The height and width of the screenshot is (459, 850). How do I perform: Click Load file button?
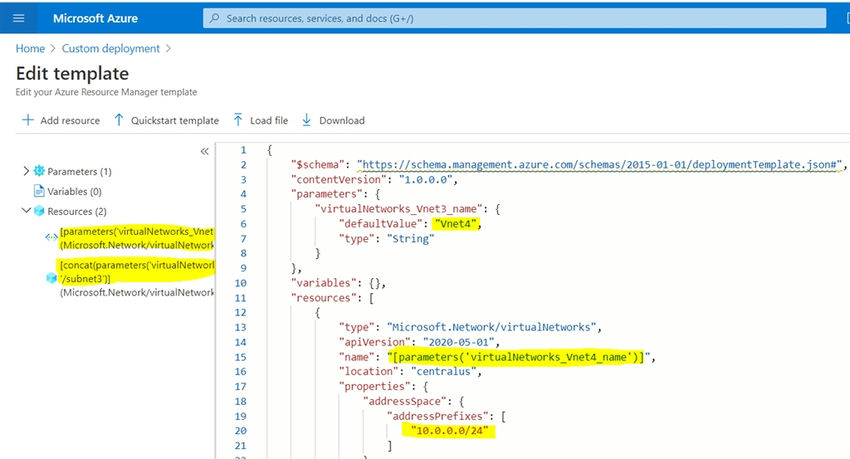pos(261,120)
